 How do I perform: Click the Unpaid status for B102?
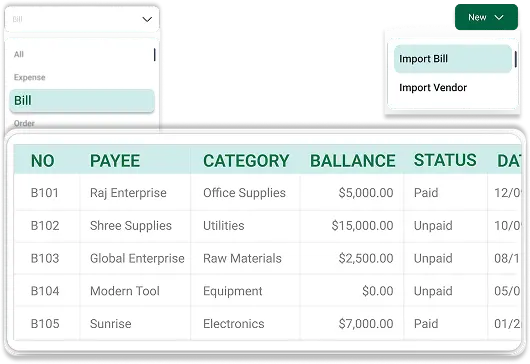433,226
